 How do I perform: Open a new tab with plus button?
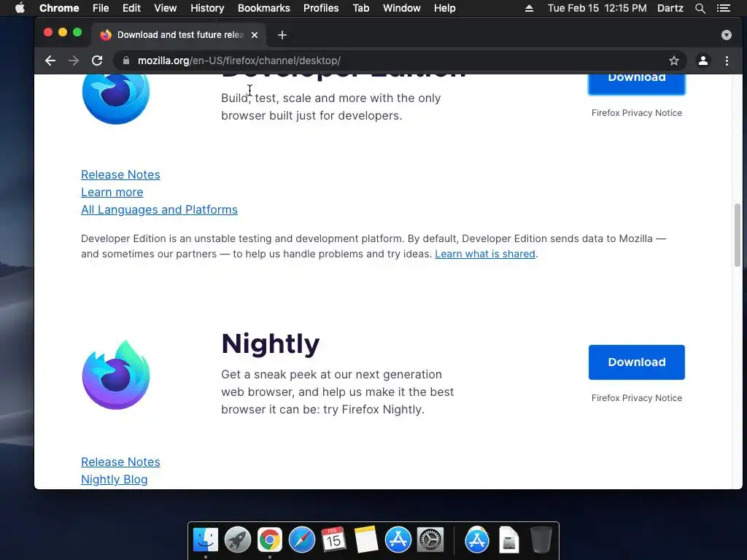click(x=282, y=35)
